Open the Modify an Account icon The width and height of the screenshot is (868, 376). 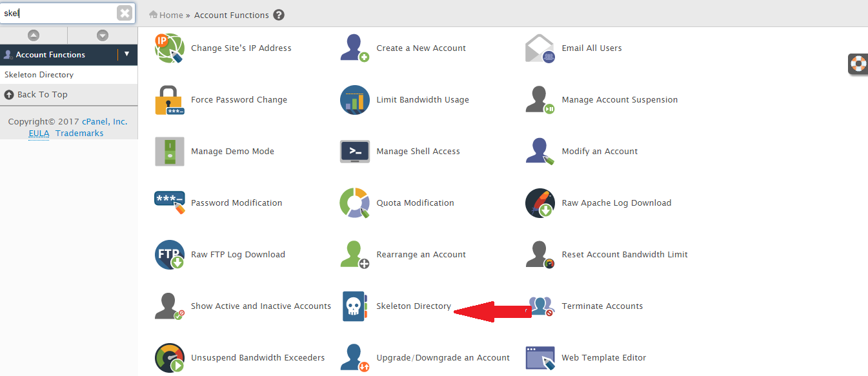tap(540, 152)
